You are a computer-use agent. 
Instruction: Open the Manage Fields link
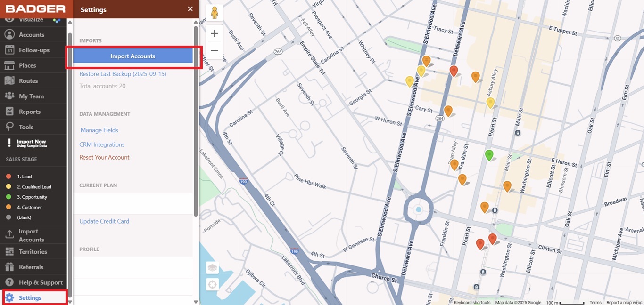click(99, 130)
